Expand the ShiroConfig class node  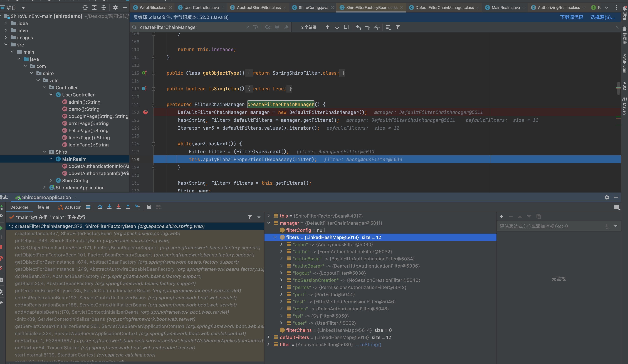coord(51,180)
